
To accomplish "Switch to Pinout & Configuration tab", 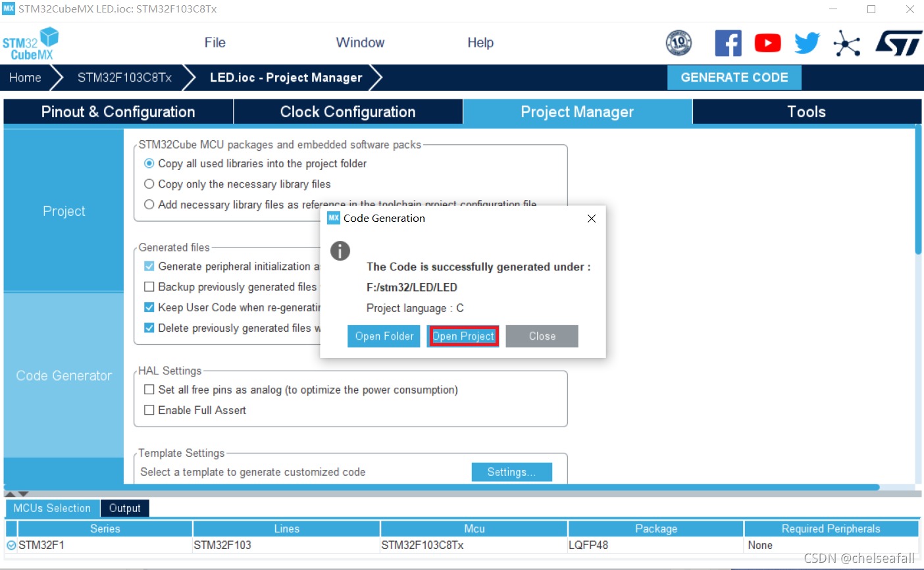I will 118,112.
